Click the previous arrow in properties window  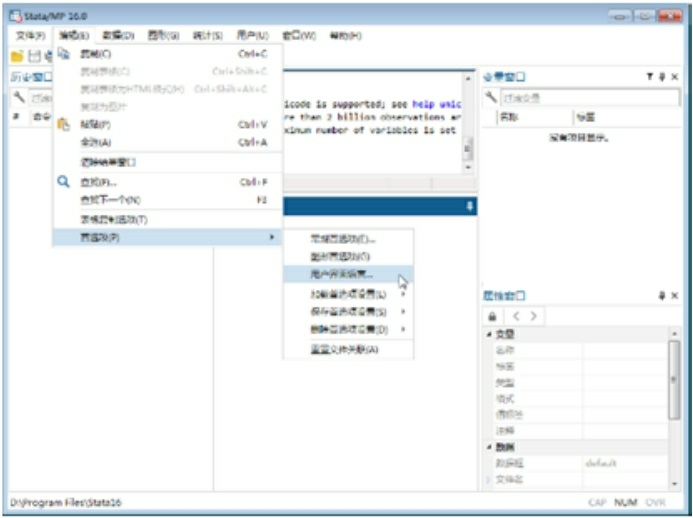coord(516,316)
